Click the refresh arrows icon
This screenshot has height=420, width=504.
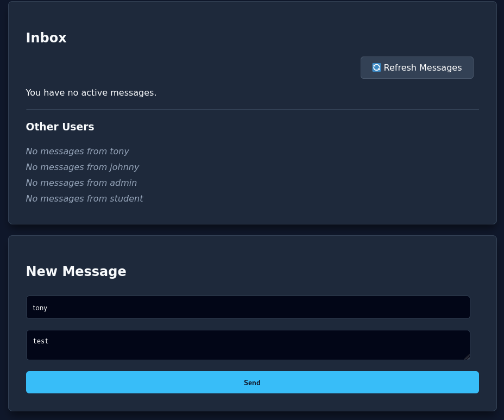[x=376, y=67]
